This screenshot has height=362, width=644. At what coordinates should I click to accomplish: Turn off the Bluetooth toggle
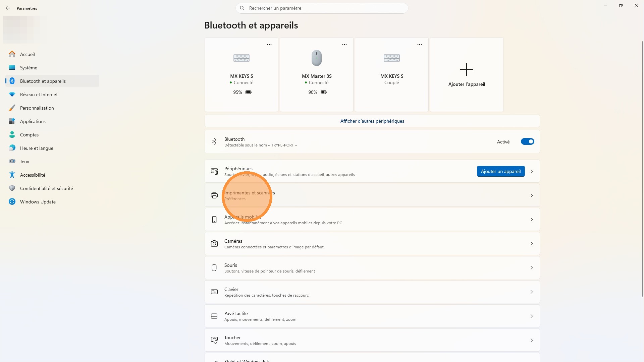[527, 142]
